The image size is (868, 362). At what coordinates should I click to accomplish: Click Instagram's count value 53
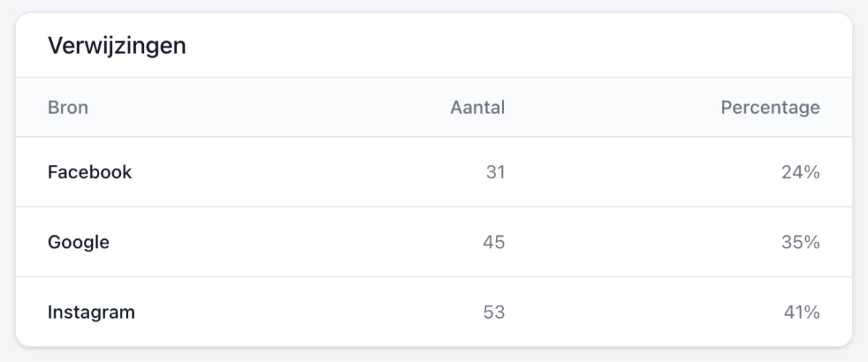(x=493, y=313)
